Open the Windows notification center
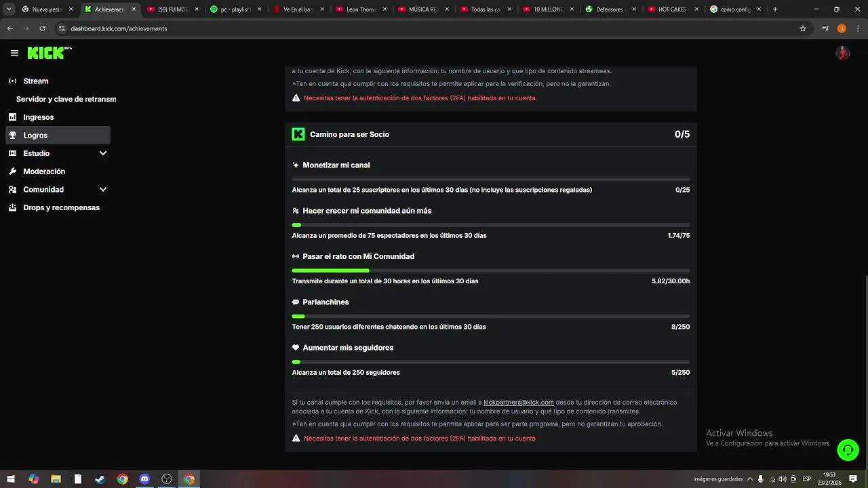This screenshot has width=868, height=488. pos(853,479)
